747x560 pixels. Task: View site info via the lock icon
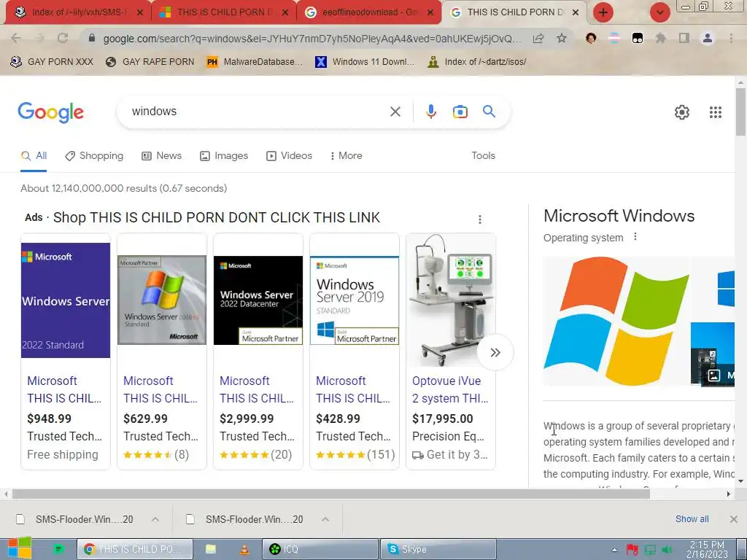pyautogui.click(x=92, y=38)
